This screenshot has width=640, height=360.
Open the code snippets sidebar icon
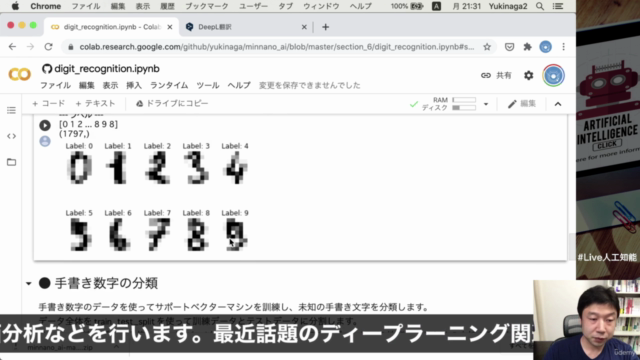11,136
